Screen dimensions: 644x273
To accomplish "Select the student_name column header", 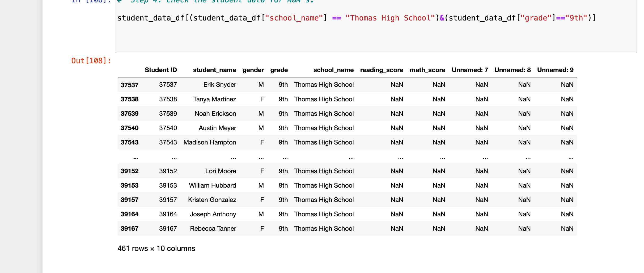I will point(214,70).
